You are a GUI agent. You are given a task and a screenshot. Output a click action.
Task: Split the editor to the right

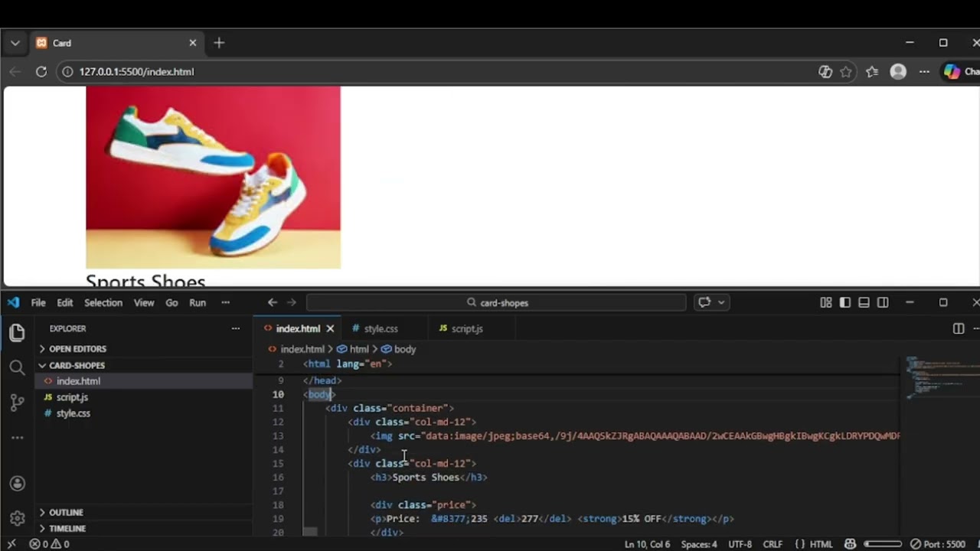(959, 328)
